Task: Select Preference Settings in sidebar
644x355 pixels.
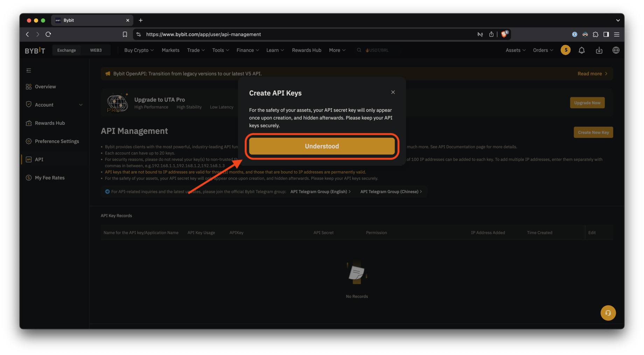Action: (x=57, y=141)
